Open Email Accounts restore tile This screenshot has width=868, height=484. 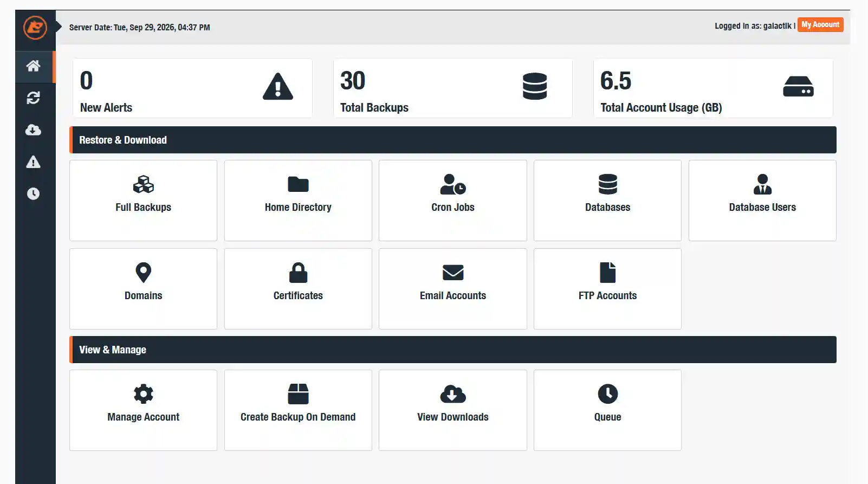453,289
